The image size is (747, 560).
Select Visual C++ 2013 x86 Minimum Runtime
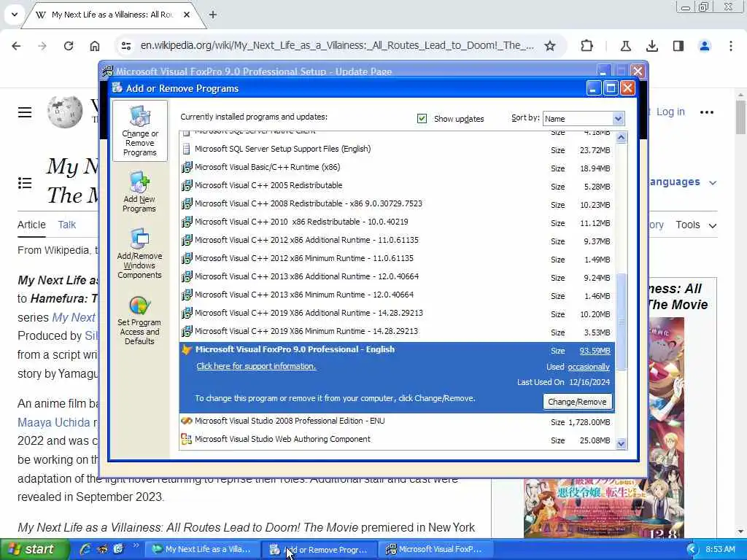click(x=398, y=295)
